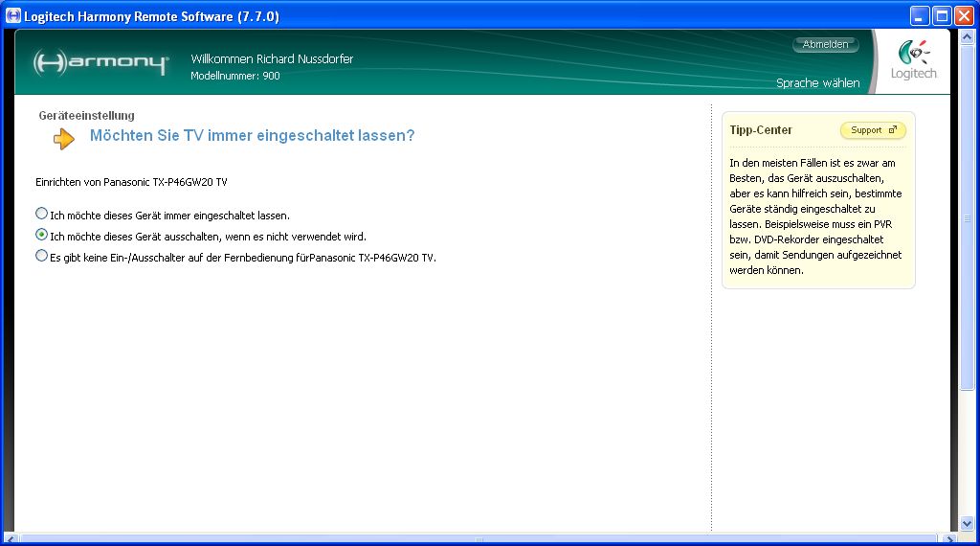
Task: Click the Logitech logo at top right
Action: tap(913, 61)
